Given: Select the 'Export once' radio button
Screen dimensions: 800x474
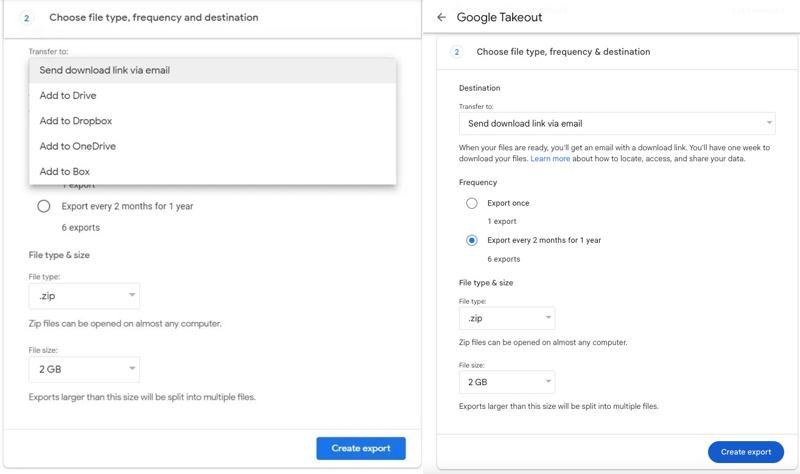Looking at the screenshot, I should 472,203.
